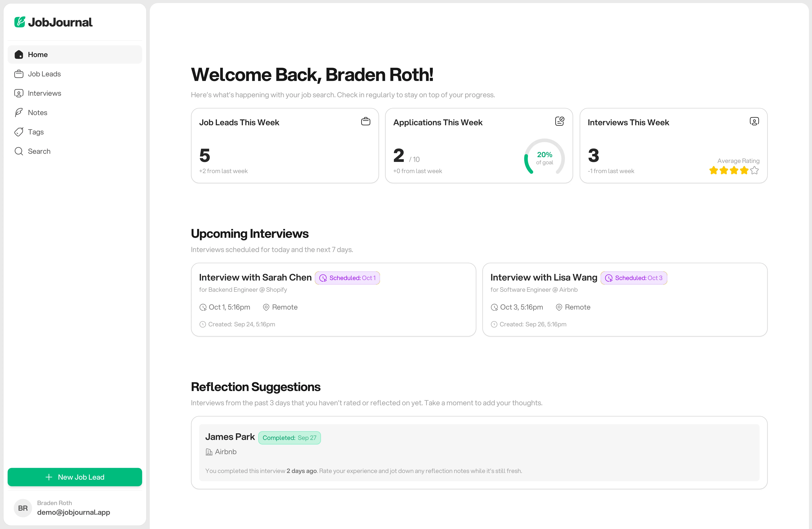Click location pin icon in Lisa Wang card

click(559, 307)
